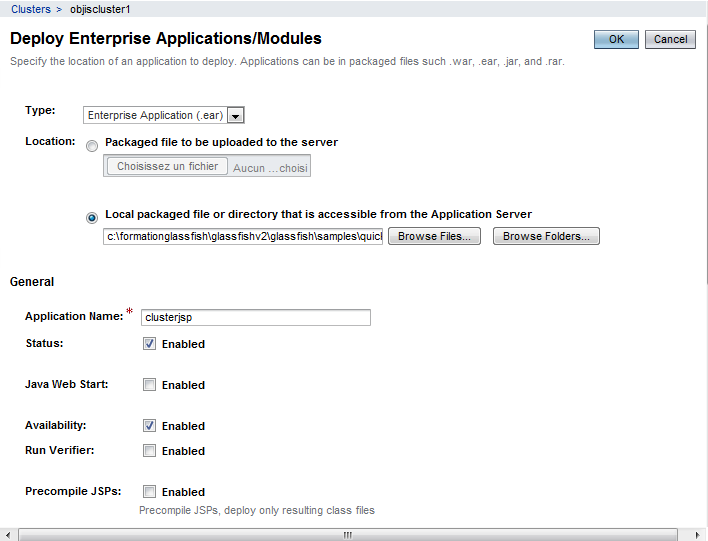Select 'Local packaged file or directory' radio option
This screenshot has height=541, width=708.
(x=92, y=216)
